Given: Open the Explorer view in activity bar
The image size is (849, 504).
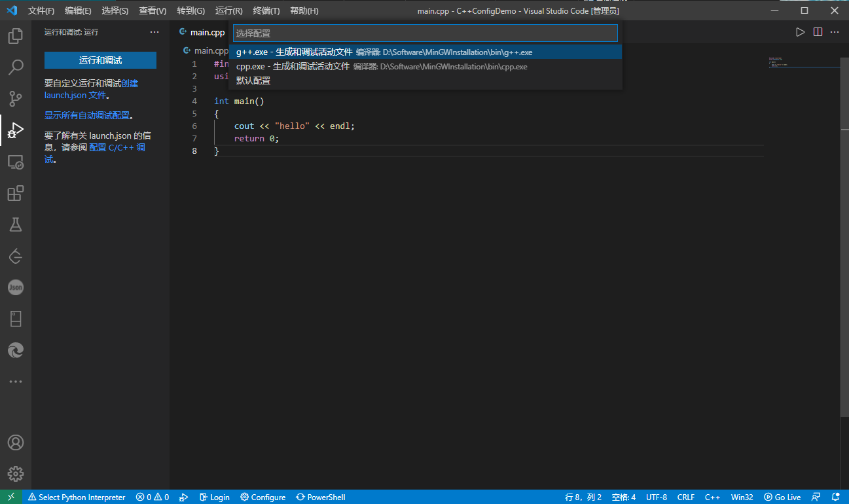Looking at the screenshot, I should click(16, 36).
